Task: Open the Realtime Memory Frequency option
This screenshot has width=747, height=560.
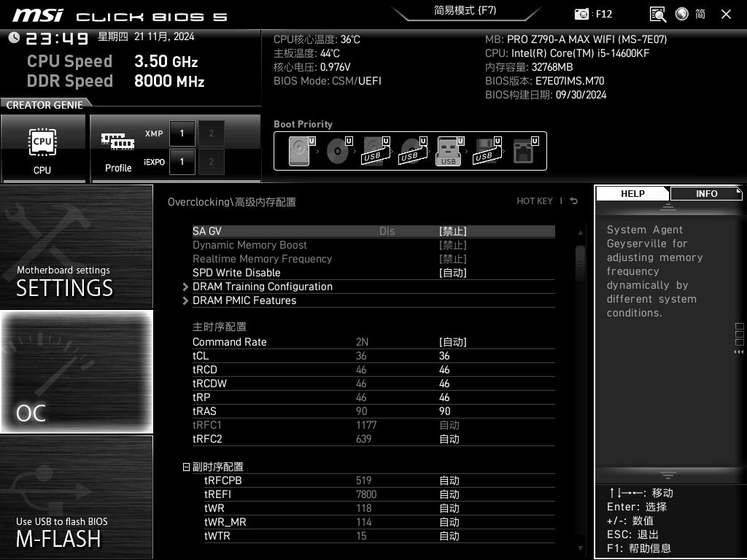Action: tap(373, 259)
